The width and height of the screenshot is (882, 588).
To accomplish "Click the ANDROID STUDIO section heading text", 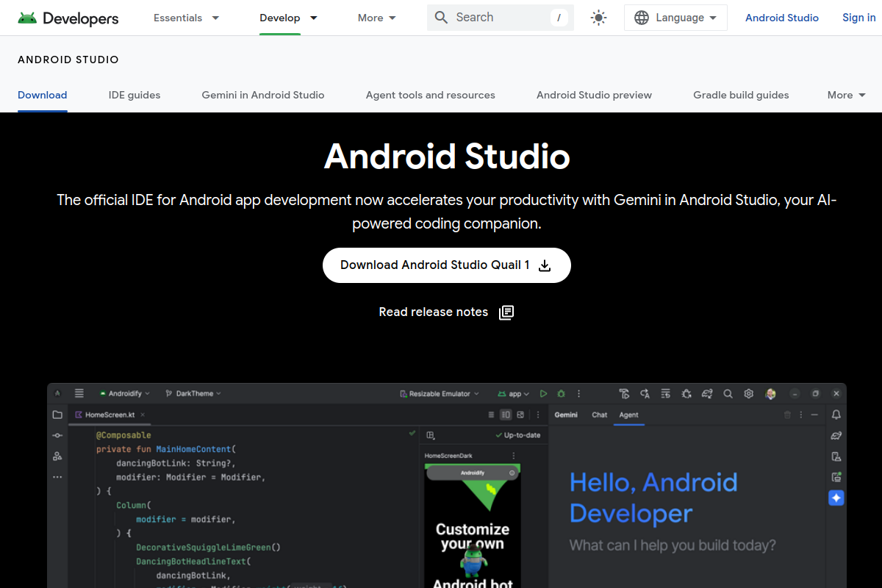I will click(68, 60).
